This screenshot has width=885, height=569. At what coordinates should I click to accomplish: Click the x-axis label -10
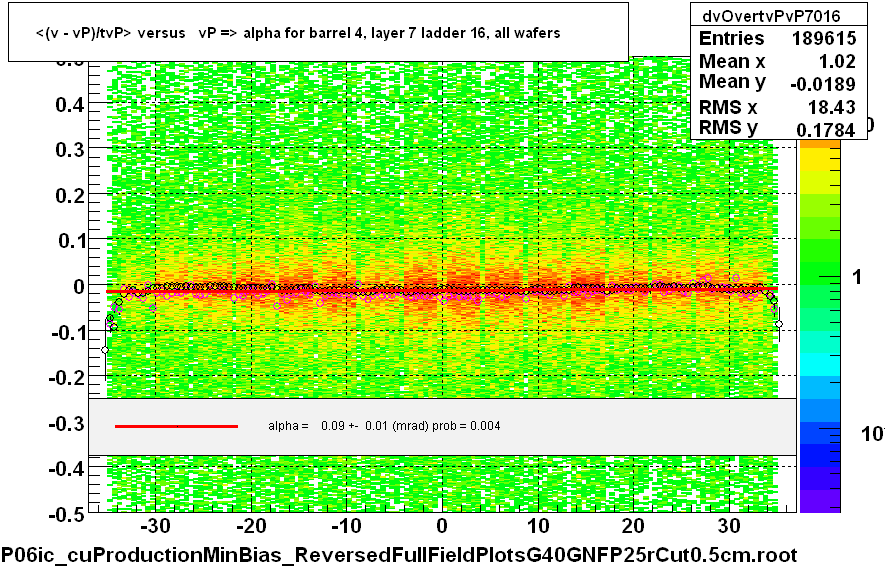point(346,526)
